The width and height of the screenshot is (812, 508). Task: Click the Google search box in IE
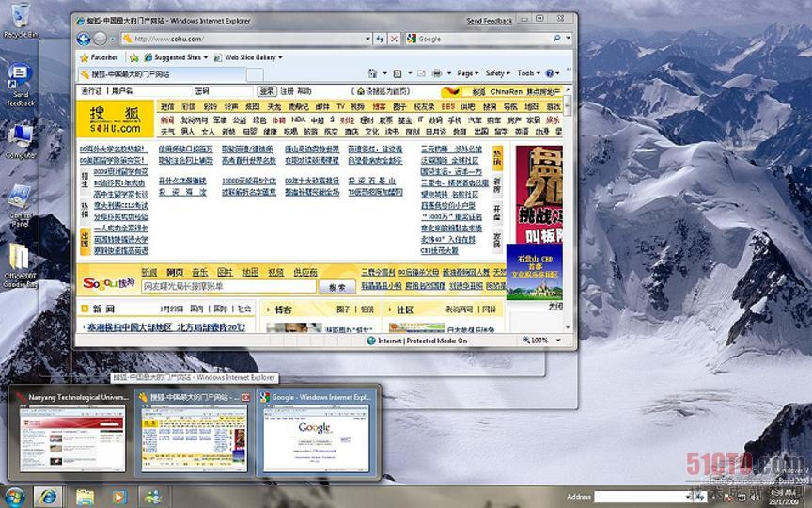pos(479,39)
